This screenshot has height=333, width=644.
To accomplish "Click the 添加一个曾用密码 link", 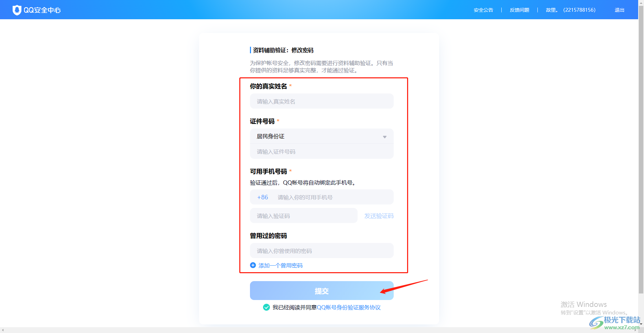I will [x=280, y=265].
